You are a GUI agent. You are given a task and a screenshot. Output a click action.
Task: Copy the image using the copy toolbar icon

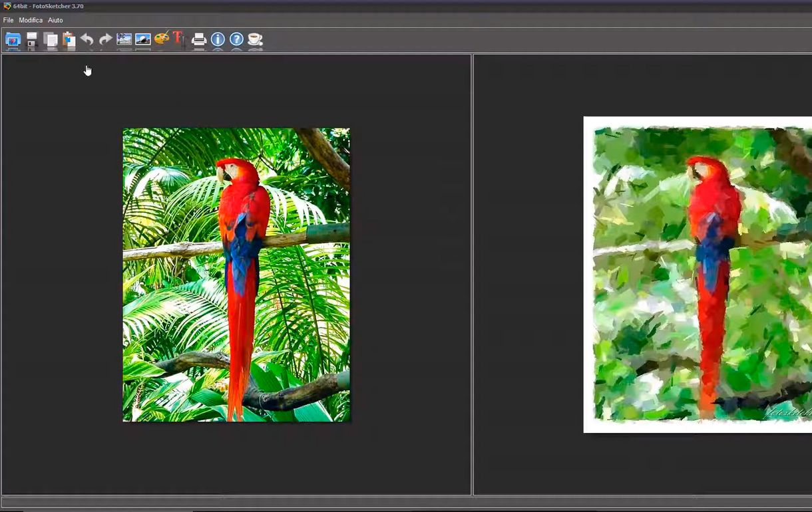click(x=50, y=40)
